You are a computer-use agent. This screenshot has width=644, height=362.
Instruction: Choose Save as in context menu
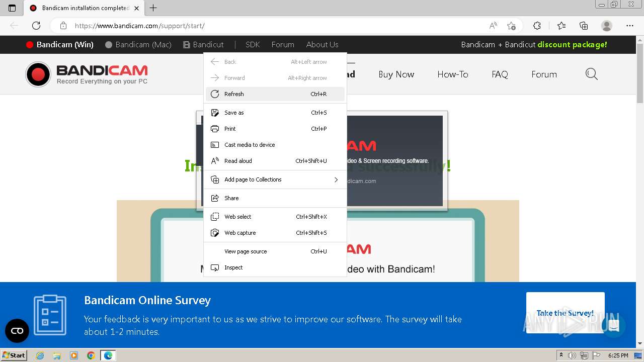coord(275,113)
